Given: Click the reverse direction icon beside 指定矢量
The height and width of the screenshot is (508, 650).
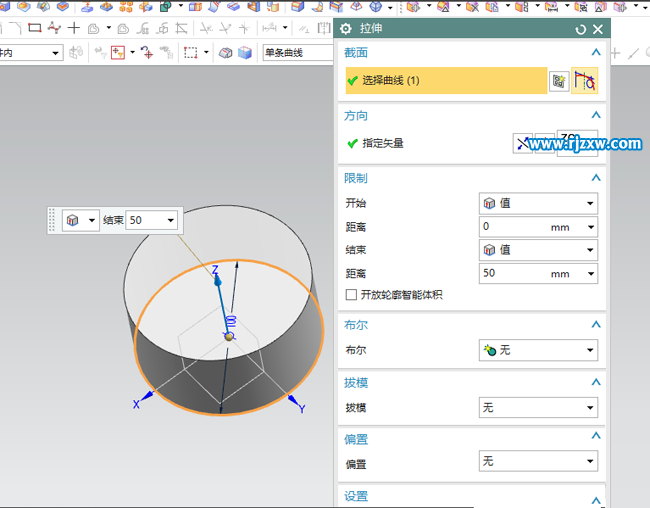Looking at the screenshot, I should tap(523, 144).
